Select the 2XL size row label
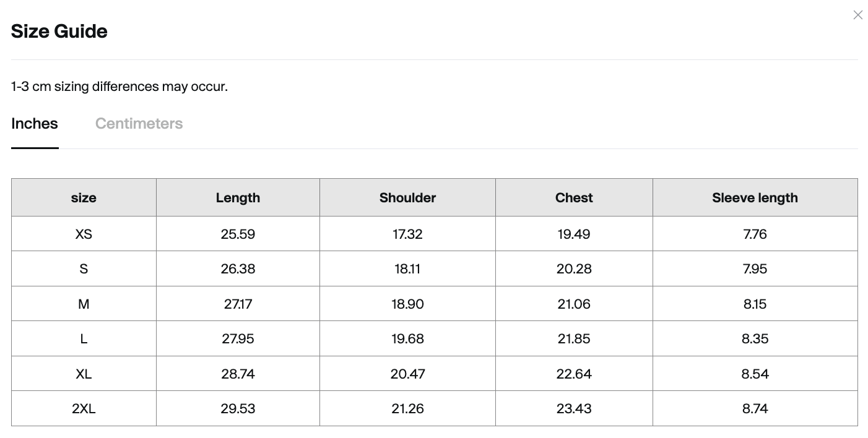This screenshot has width=868, height=438. [x=84, y=408]
